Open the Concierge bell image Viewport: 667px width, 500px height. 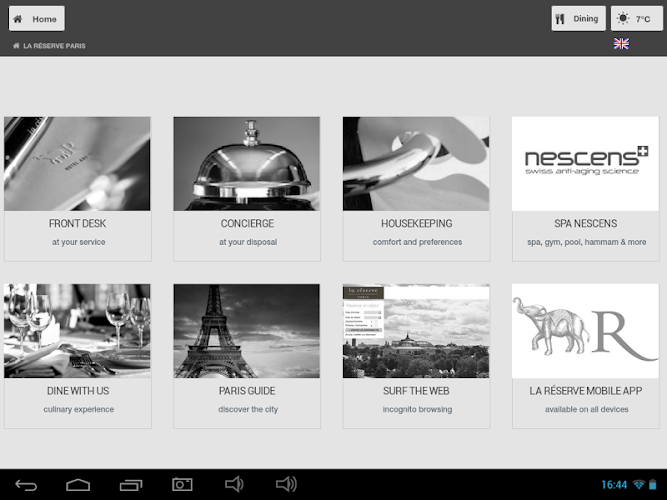pos(246,164)
